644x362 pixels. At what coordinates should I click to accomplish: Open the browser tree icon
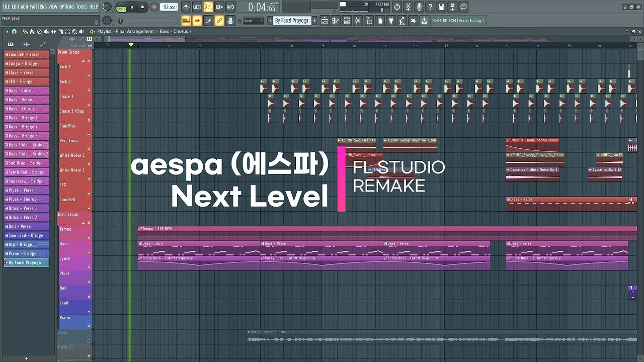(x=369, y=21)
